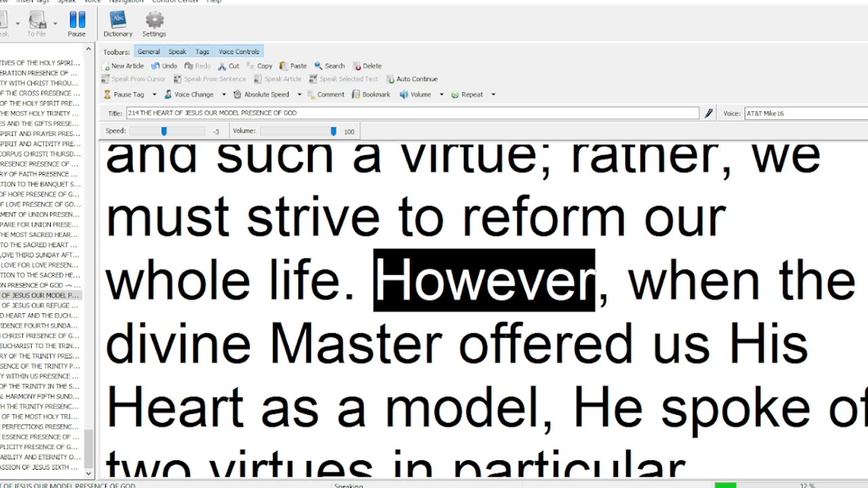Viewport: 868px width, 488px height.
Task: Select article 'RY OF FAITH PRESENCE ...'
Action: [x=41, y=174]
